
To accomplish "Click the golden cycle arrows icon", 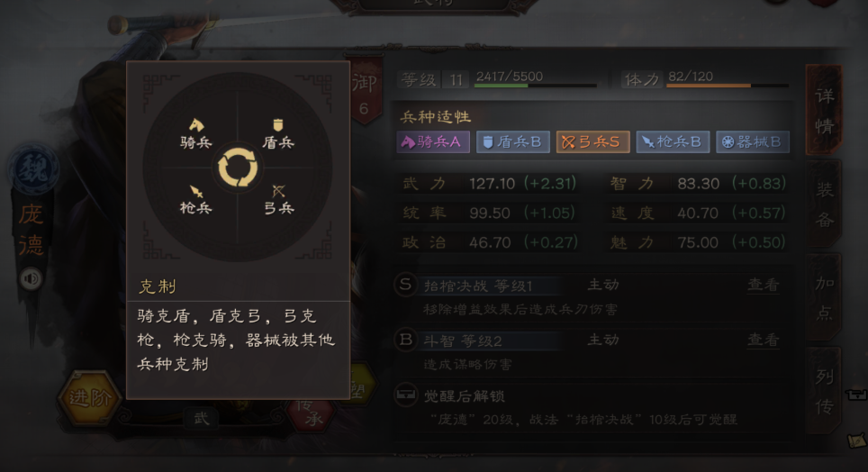I will (x=238, y=168).
